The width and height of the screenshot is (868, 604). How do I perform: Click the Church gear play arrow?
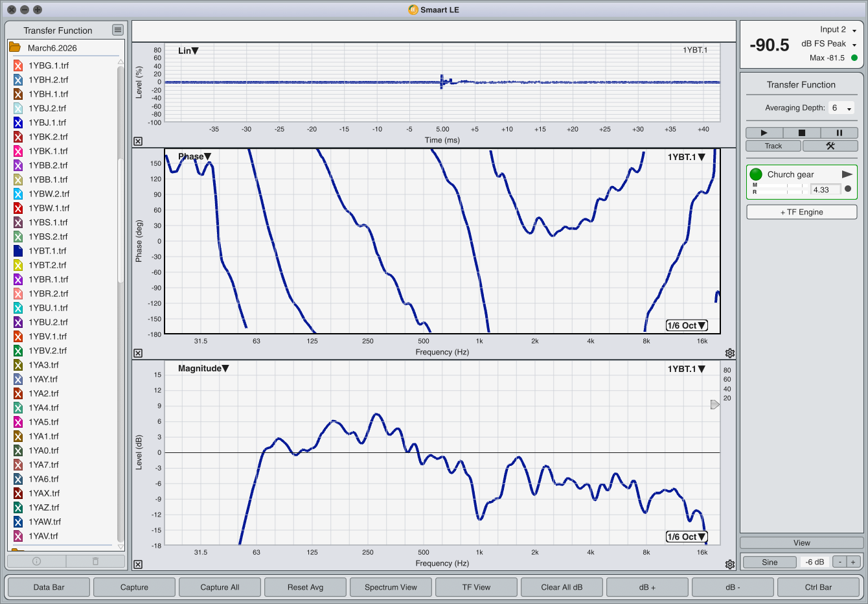tap(847, 174)
